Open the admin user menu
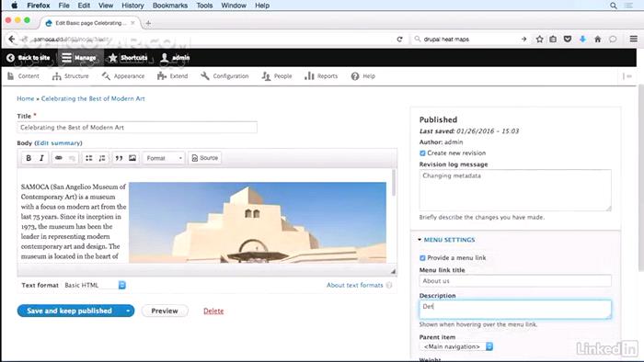The image size is (644, 362). (175, 58)
